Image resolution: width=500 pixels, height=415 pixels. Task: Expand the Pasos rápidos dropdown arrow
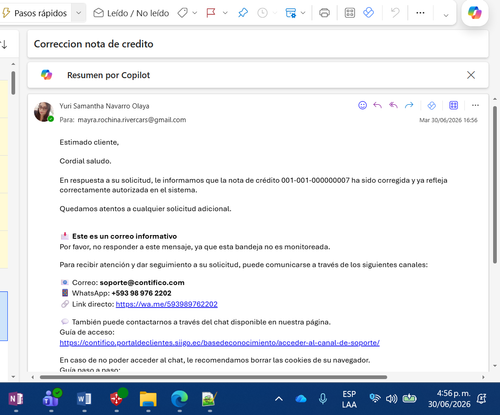(79, 13)
